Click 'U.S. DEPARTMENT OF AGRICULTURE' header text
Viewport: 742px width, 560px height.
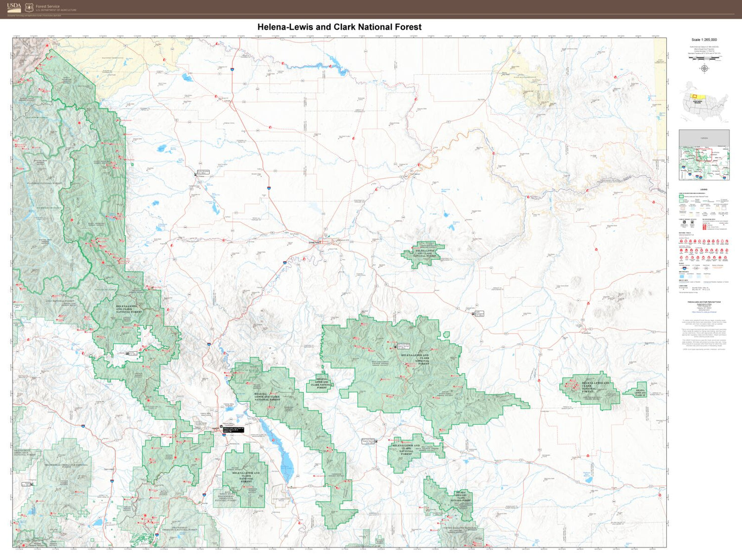coord(56,10)
